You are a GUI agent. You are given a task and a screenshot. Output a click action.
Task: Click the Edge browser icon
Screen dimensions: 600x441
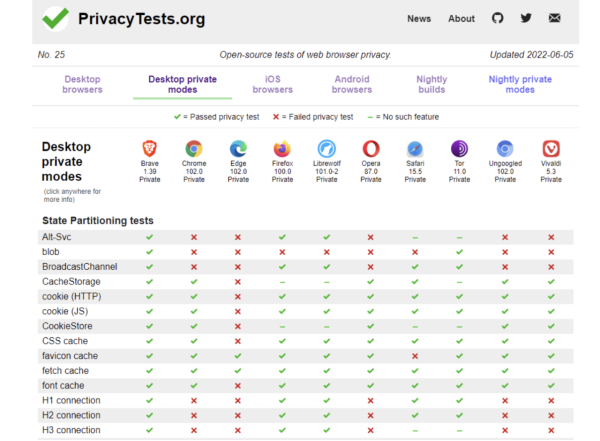tap(238, 149)
